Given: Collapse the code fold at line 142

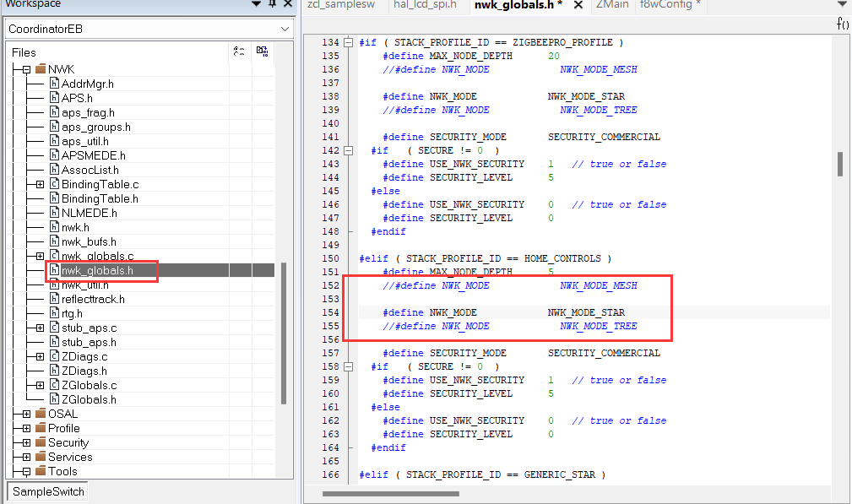Looking at the screenshot, I should click(x=348, y=150).
